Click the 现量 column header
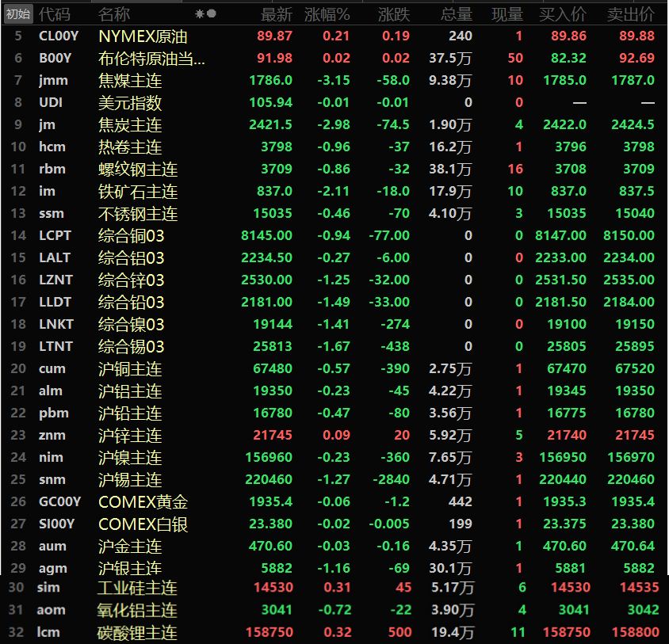This screenshot has width=669, height=644. [507, 14]
